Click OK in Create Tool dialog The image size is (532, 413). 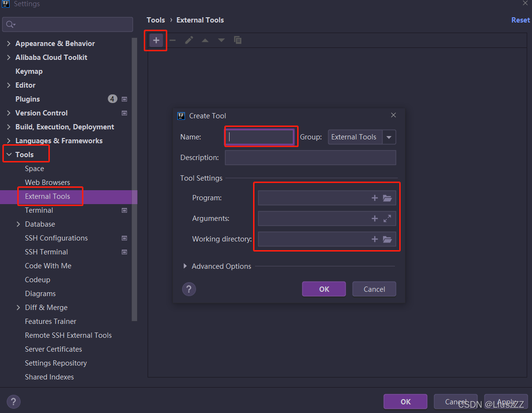tap(324, 289)
